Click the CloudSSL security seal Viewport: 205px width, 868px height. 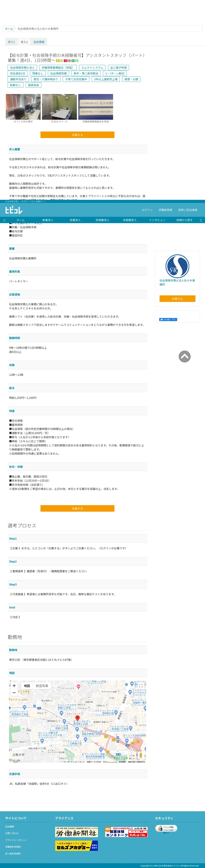coord(166,829)
